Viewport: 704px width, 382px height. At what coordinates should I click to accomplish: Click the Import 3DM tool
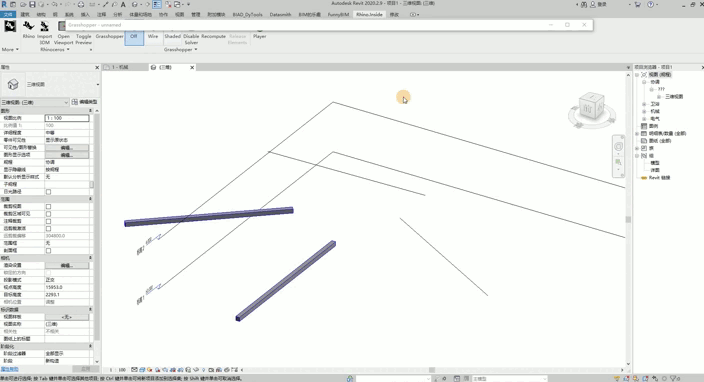(44, 33)
